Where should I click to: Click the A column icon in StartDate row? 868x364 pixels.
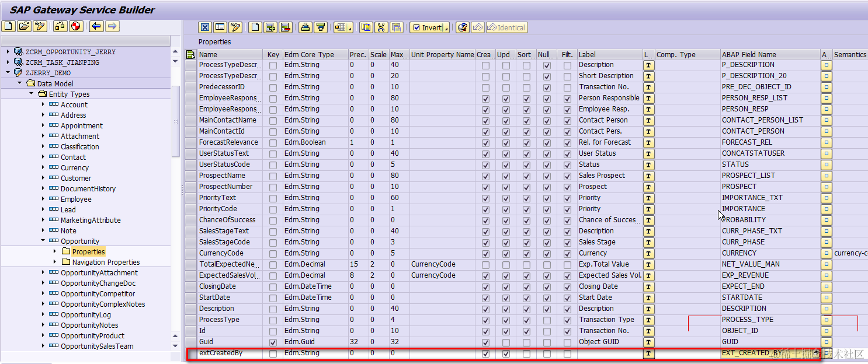click(x=826, y=297)
